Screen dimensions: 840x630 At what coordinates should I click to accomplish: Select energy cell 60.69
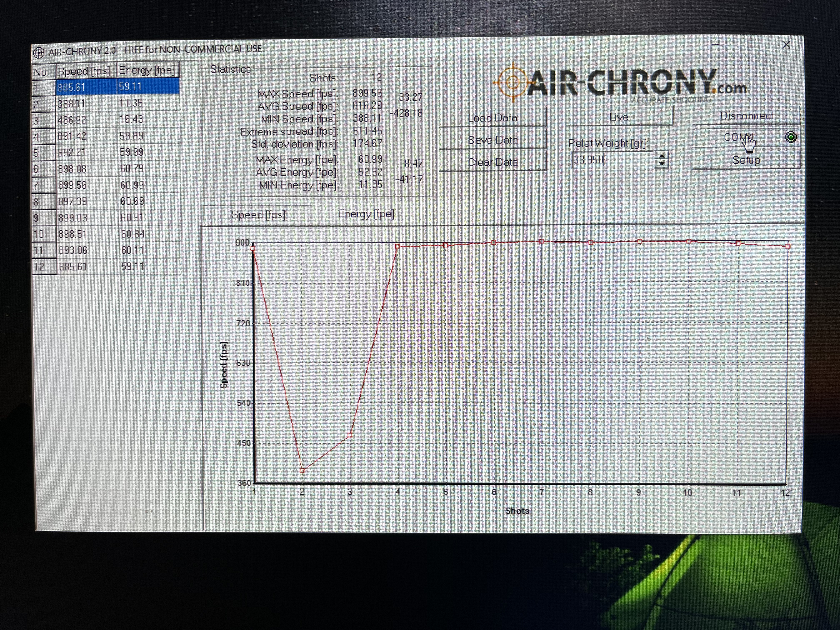tap(149, 201)
